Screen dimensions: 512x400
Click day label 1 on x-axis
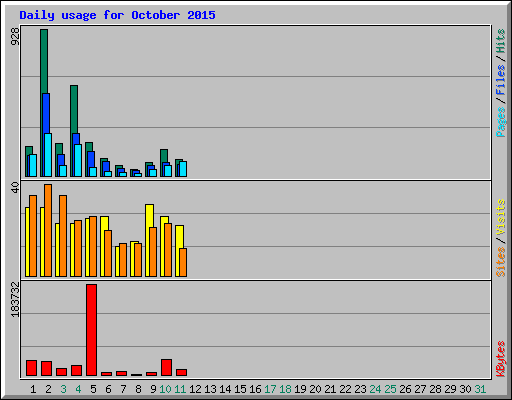point(33,389)
